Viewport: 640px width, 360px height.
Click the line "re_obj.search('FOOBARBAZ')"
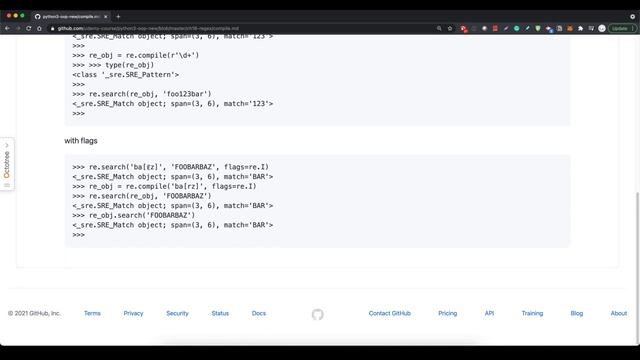(x=134, y=215)
